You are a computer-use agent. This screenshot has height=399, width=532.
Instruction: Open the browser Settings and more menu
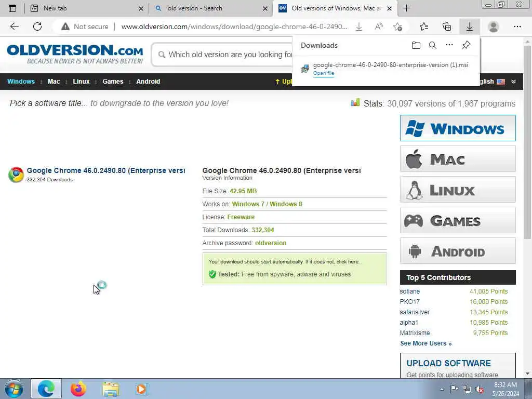tap(517, 26)
